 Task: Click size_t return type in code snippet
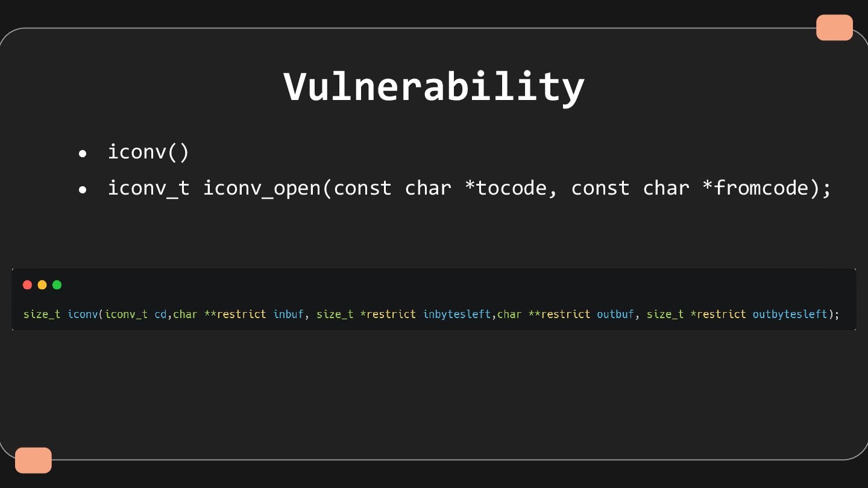(x=42, y=314)
